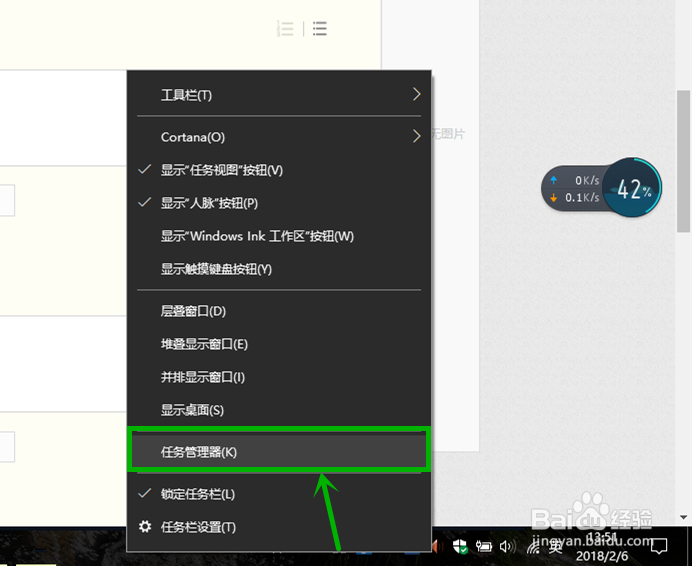Screen dimensions: 692x566
Task: Click the battery power tray icon
Action: tap(484, 547)
